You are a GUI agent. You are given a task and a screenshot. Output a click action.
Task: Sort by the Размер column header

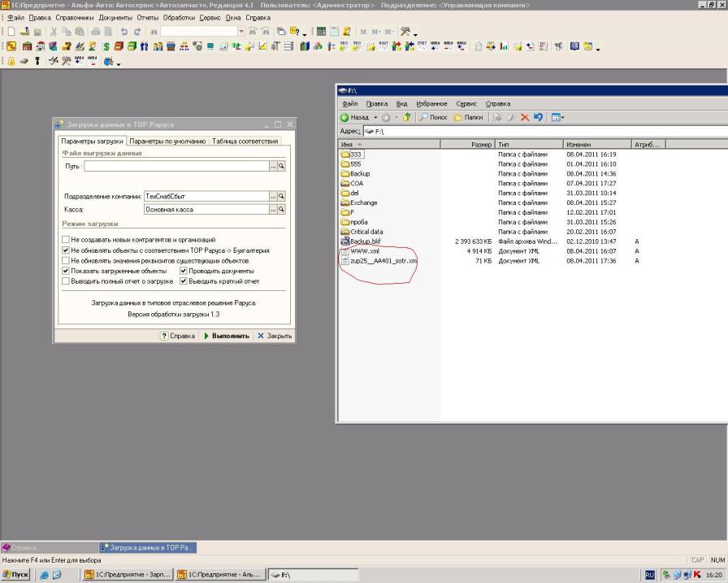(x=467, y=145)
